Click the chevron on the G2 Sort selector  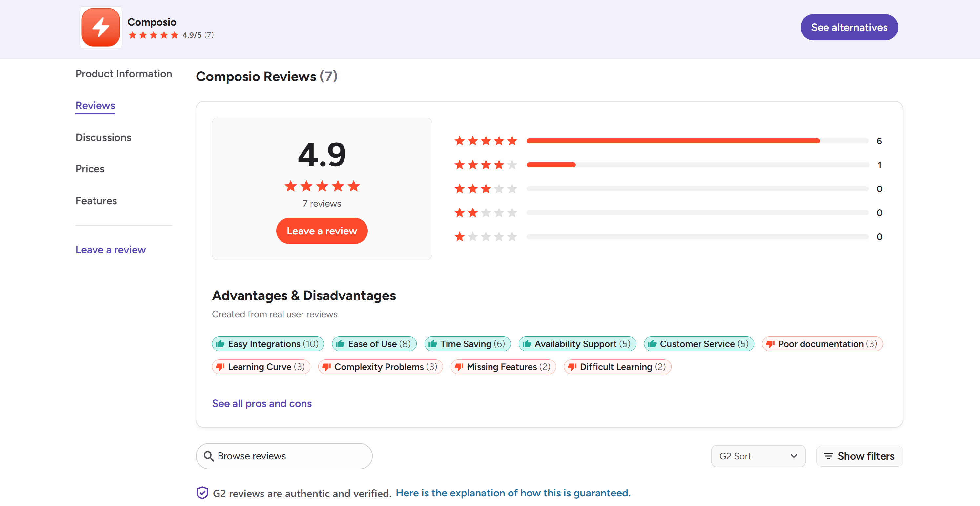point(794,456)
